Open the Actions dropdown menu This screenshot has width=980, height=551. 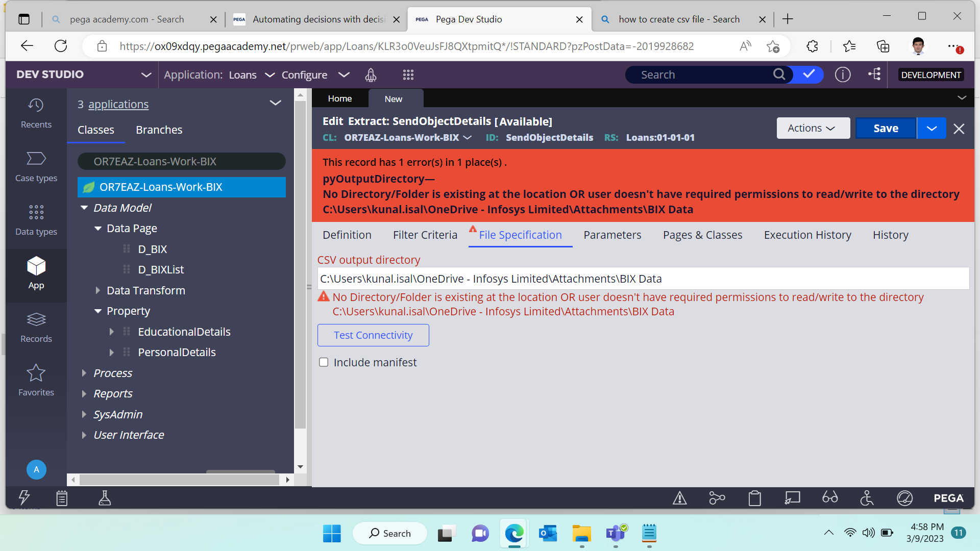click(x=813, y=128)
